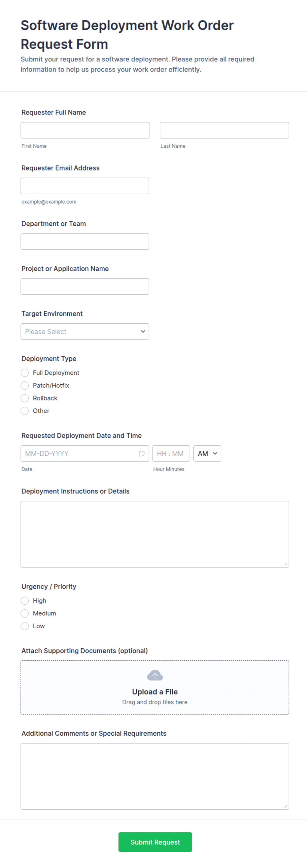Click the 'Deployment Type' label
Screen dimensions: 307x868
click(49, 359)
